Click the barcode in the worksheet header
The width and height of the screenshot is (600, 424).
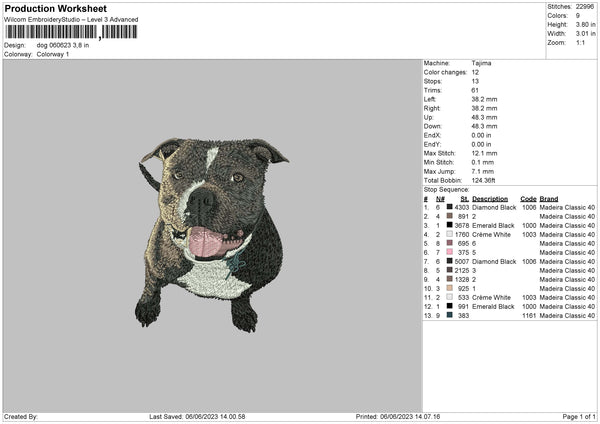coord(71,32)
